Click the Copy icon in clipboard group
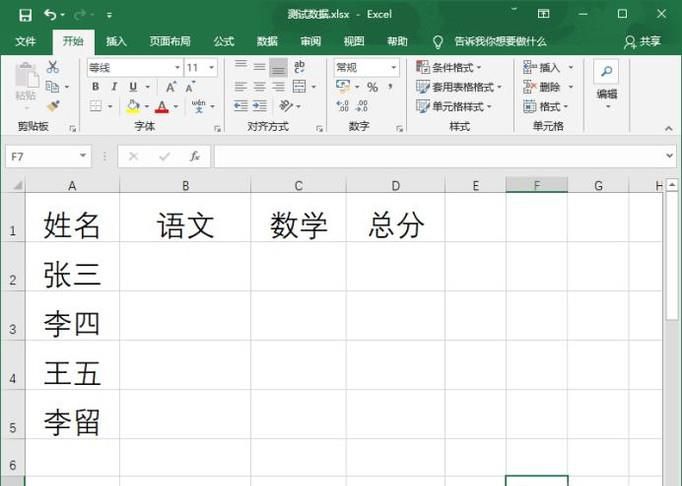The height and width of the screenshot is (486, 682). point(53,87)
